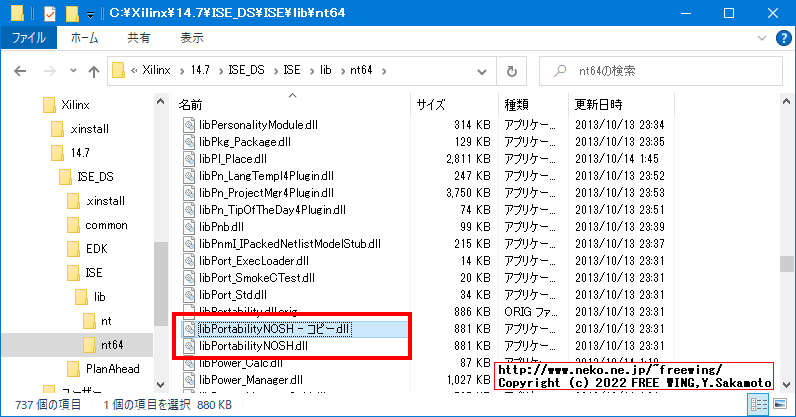Refresh the nt64 folder view
The width and height of the screenshot is (796, 417).
click(x=512, y=72)
